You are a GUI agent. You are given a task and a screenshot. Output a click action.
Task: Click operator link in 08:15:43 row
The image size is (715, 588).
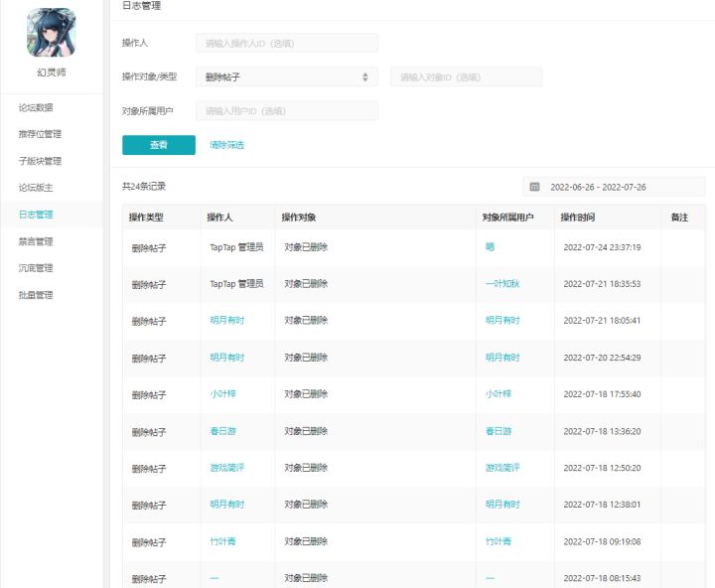tap(214, 578)
